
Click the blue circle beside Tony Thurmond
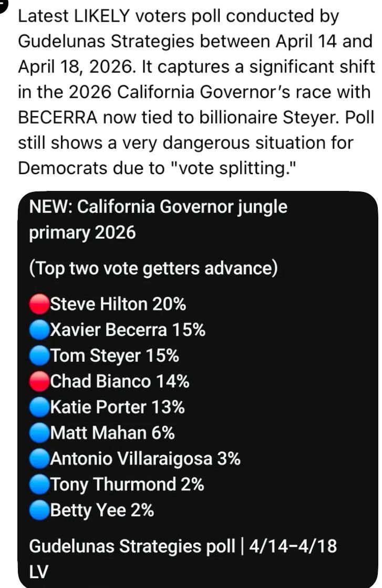click(x=39, y=484)
